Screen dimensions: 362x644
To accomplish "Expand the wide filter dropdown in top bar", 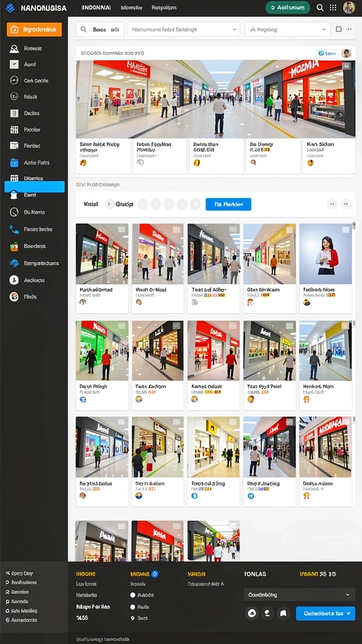I will (184, 30).
